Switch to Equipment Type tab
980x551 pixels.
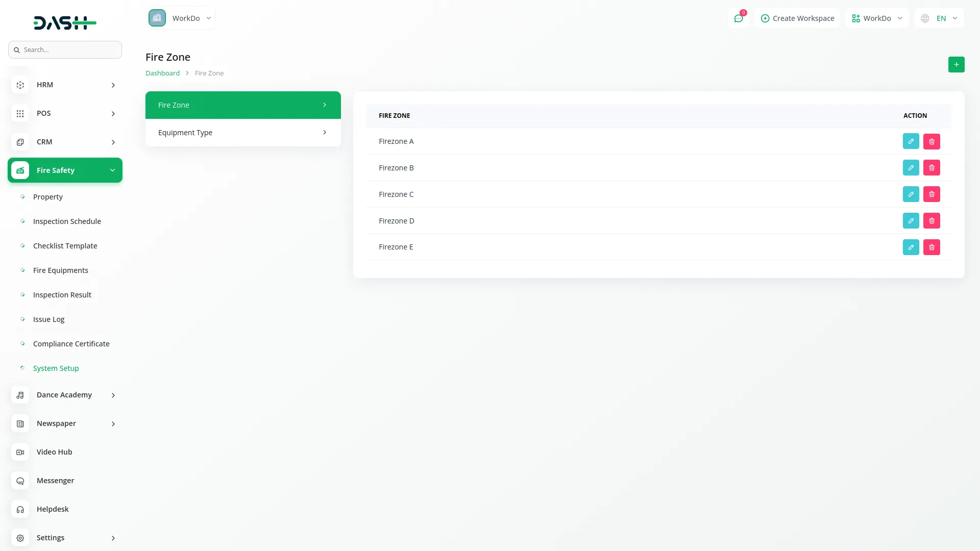click(243, 133)
